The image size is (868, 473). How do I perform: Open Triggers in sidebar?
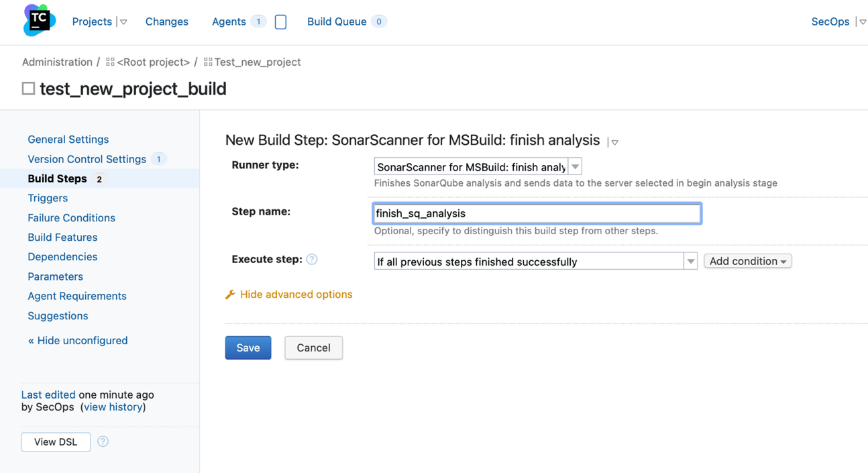coord(48,198)
